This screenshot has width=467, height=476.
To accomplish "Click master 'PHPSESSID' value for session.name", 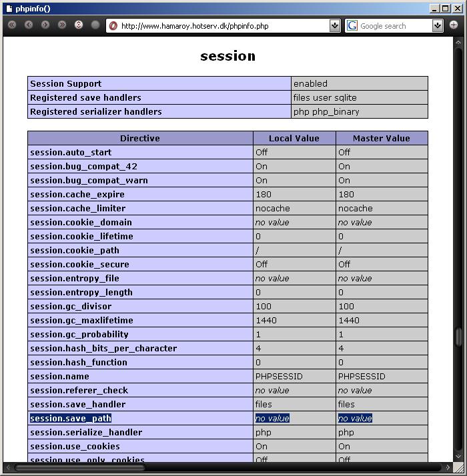I will 362,377.
